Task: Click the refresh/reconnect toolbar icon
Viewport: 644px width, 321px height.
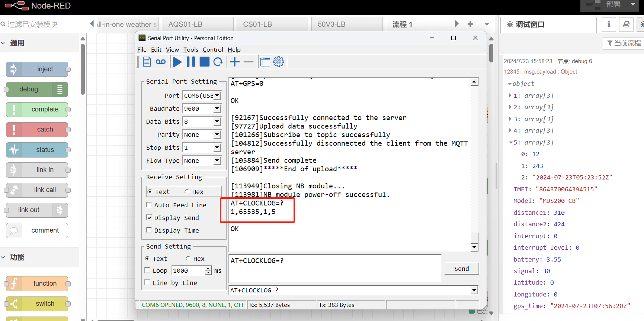Action: pyautogui.click(x=218, y=62)
